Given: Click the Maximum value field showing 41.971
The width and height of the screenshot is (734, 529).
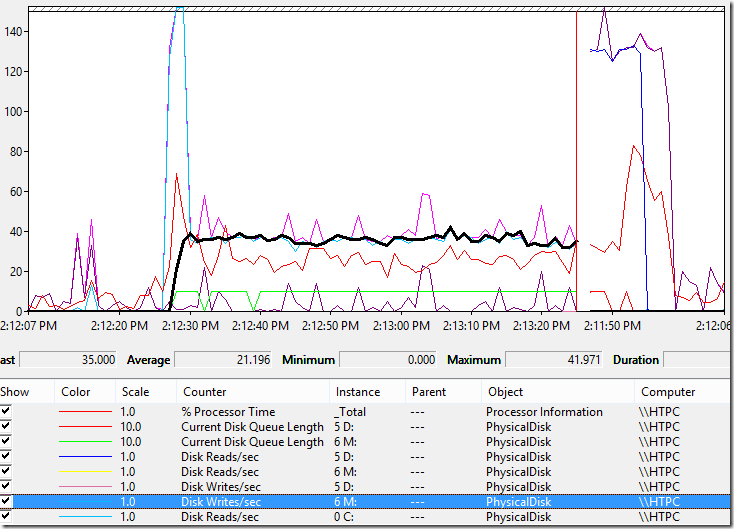Looking at the screenshot, I should pyautogui.click(x=554, y=360).
